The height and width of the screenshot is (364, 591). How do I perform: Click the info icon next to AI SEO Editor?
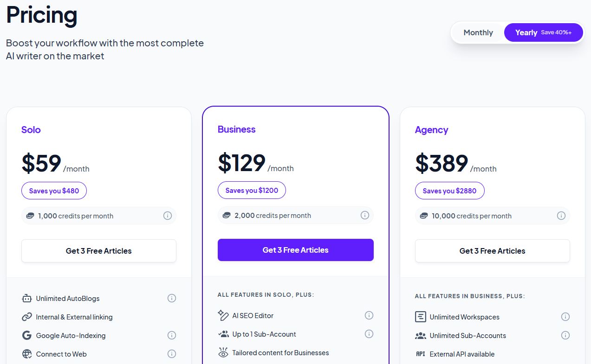[369, 315]
